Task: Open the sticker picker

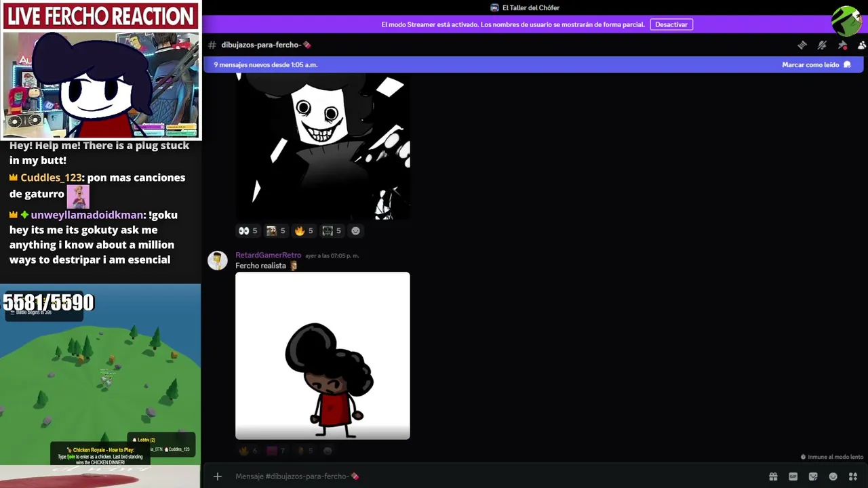Action: 813,476
